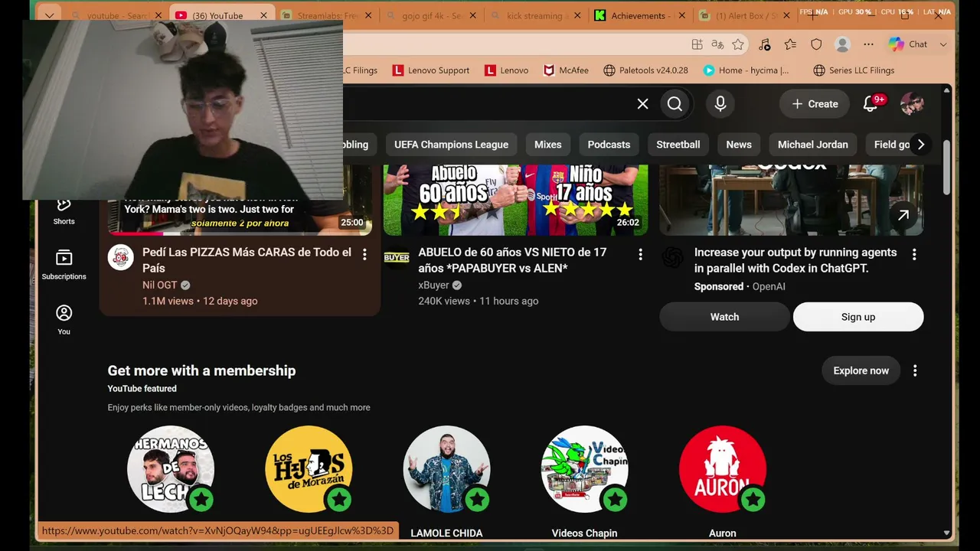980x551 pixels.
Task: Open the ad's external link arrow
Action: click(x=903, y=216)
